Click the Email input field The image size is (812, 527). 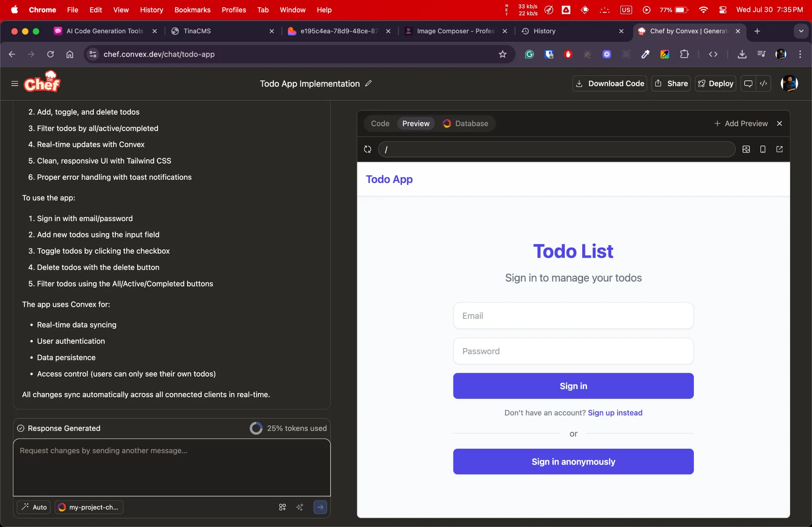[x=573, y=316]
